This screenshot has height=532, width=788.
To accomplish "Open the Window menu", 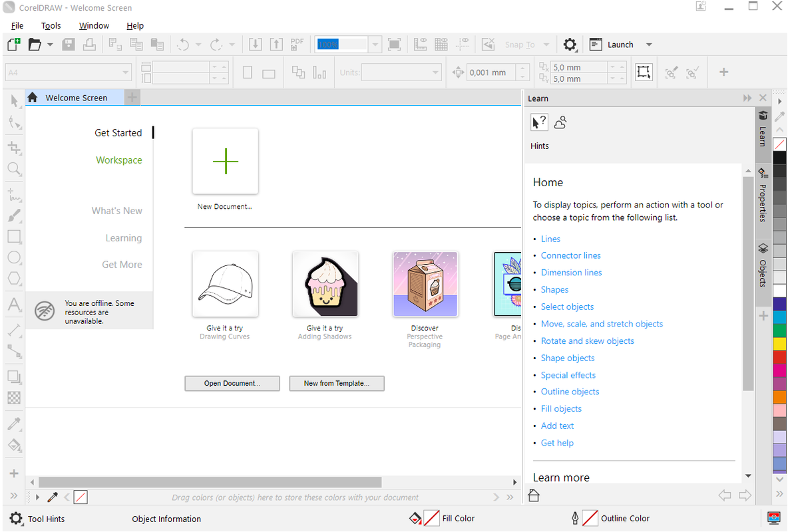I will (94, 26).
